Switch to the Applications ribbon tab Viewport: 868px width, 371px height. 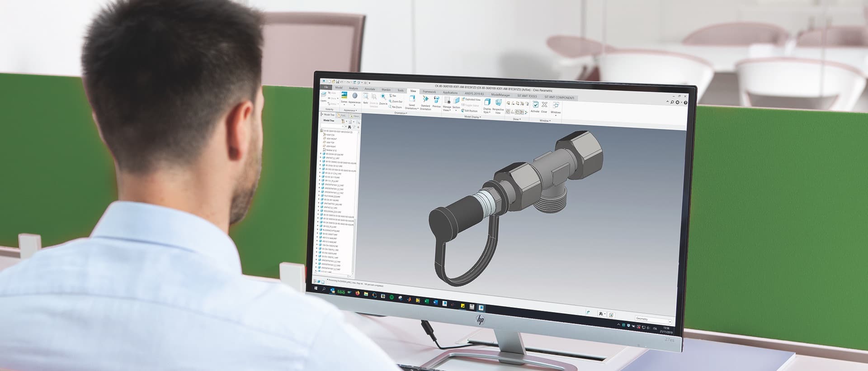coord(450,93)
